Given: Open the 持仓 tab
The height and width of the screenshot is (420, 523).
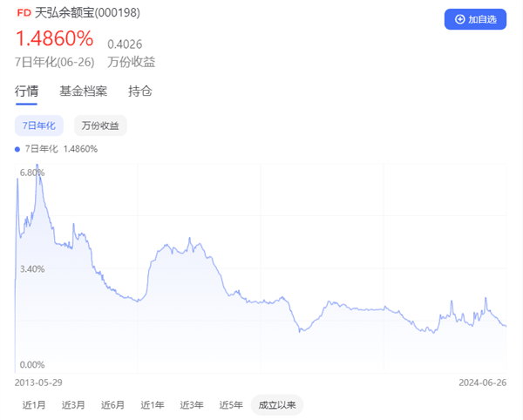Looking at the screenshot, I should [140, 91].
